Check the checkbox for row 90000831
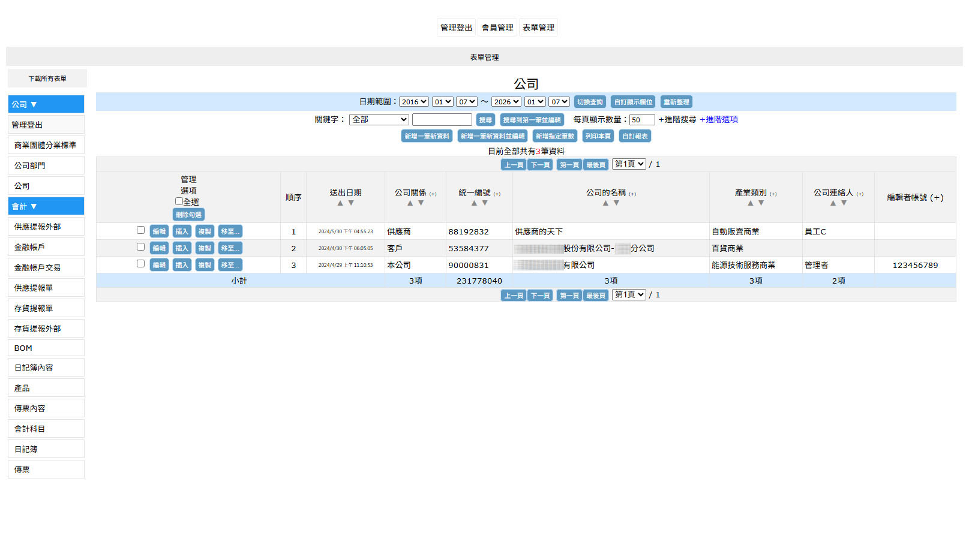 (140, 264)
